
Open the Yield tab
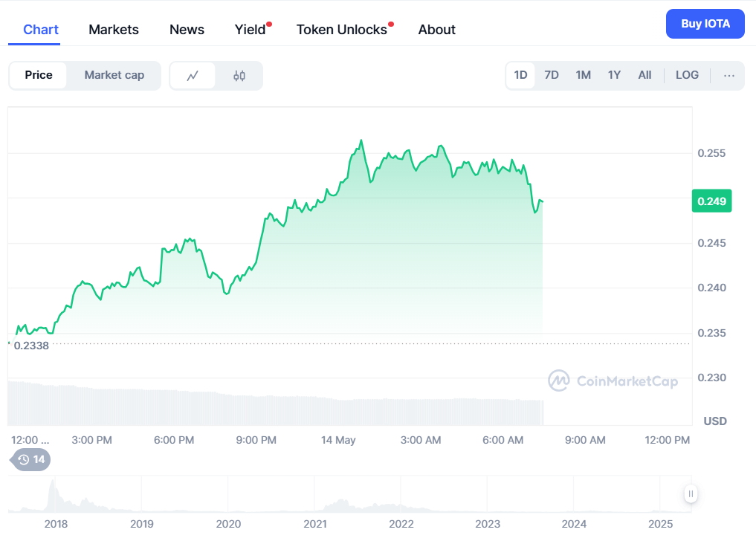coord(251,30)
